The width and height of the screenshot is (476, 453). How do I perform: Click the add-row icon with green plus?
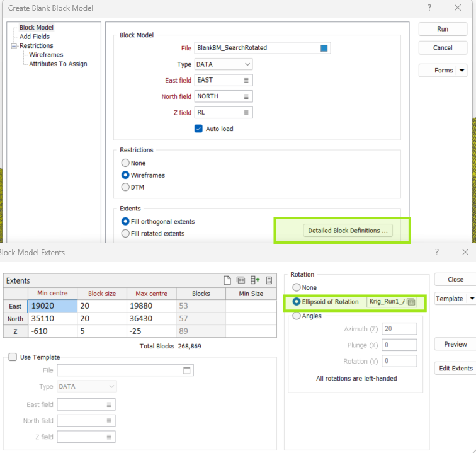coord(255,280)
